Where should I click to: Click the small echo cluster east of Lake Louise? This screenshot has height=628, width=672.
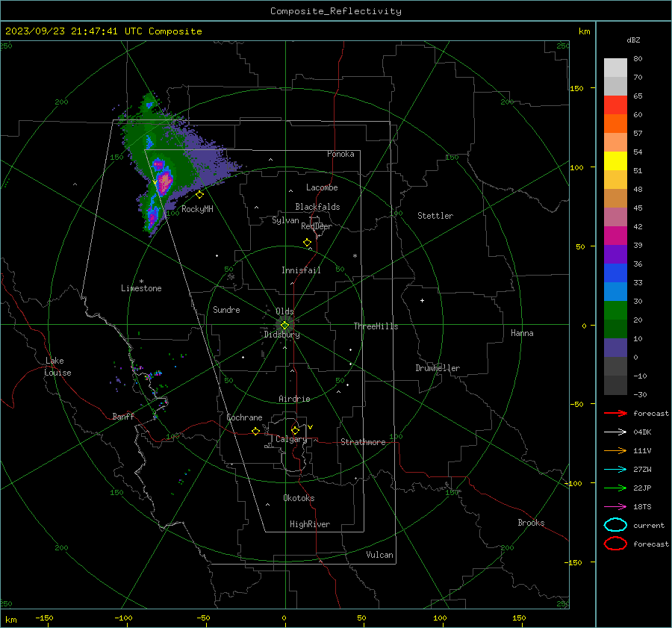(146, 374)
